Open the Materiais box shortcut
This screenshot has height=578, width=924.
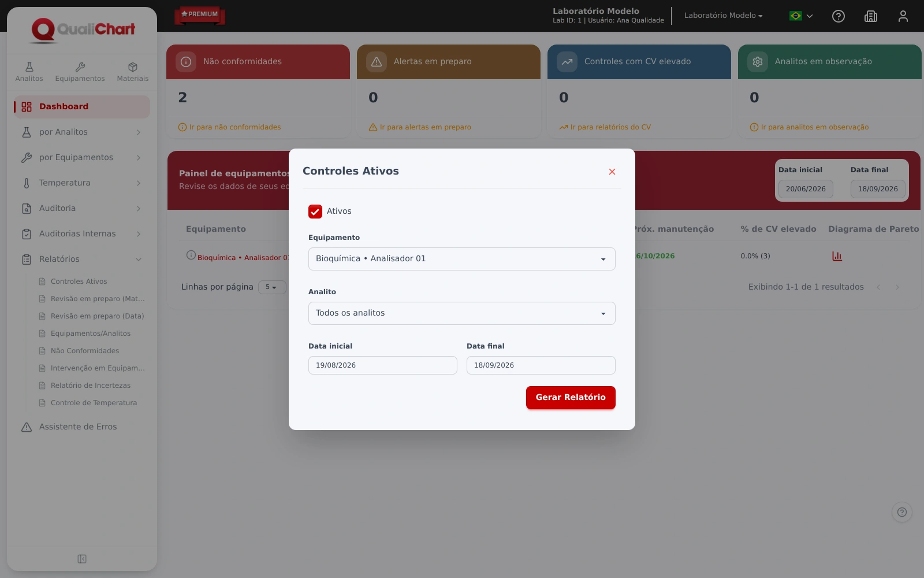[133, 72]
